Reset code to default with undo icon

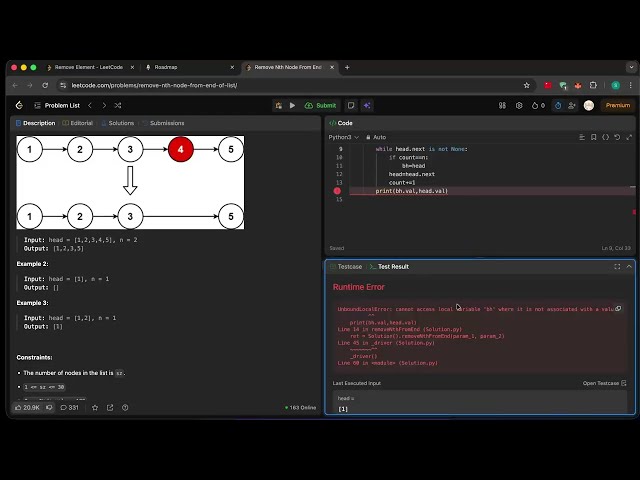pos(618,137)
